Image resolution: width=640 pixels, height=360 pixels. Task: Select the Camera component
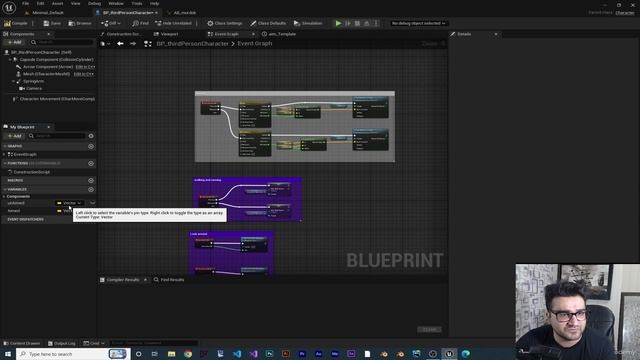click(x=34, y=88)
